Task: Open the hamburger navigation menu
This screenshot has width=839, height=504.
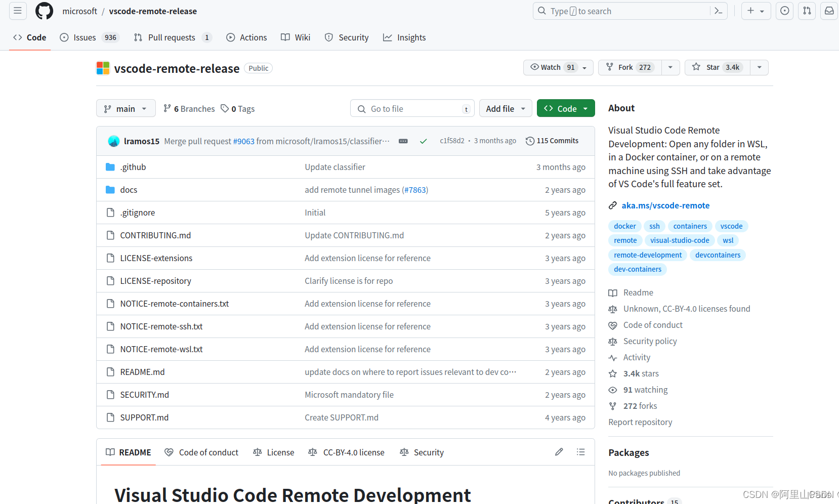Action: coord(18,11)
